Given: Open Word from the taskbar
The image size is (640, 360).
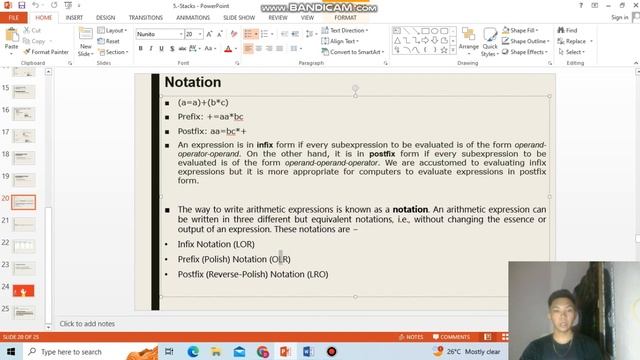Looking at the screenshot, I should tap(308, 351).
